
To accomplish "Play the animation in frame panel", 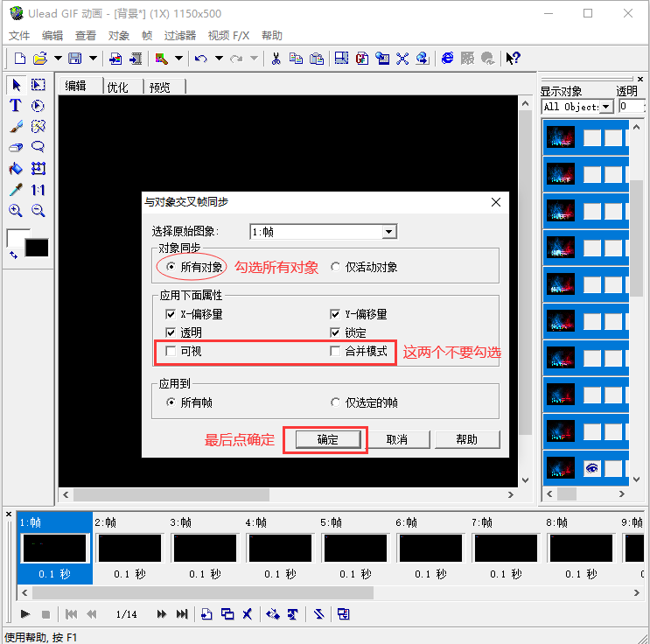I will pyautogui.click(x=24, y=613).
